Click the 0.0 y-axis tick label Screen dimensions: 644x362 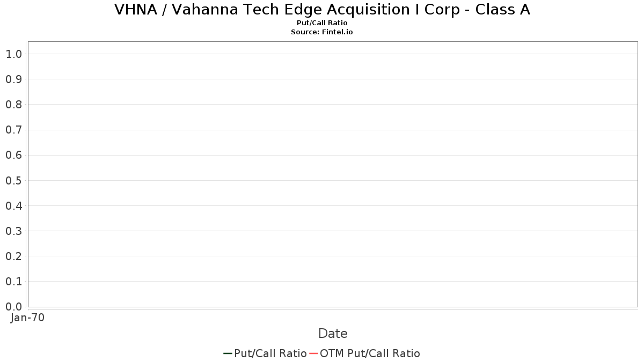click(13, 307)
